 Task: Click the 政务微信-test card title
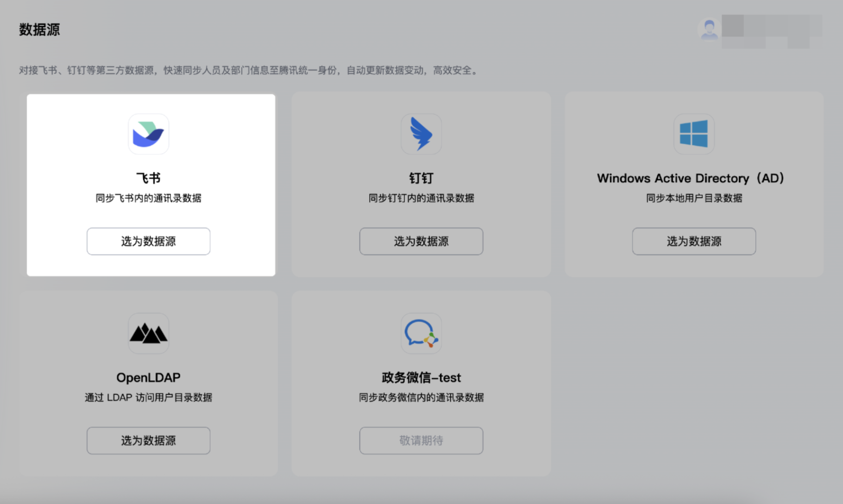421,378
